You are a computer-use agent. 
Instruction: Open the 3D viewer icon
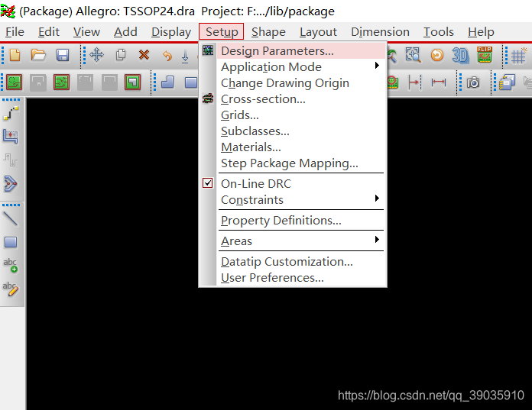pyautogui.click(x=460, y=55)
